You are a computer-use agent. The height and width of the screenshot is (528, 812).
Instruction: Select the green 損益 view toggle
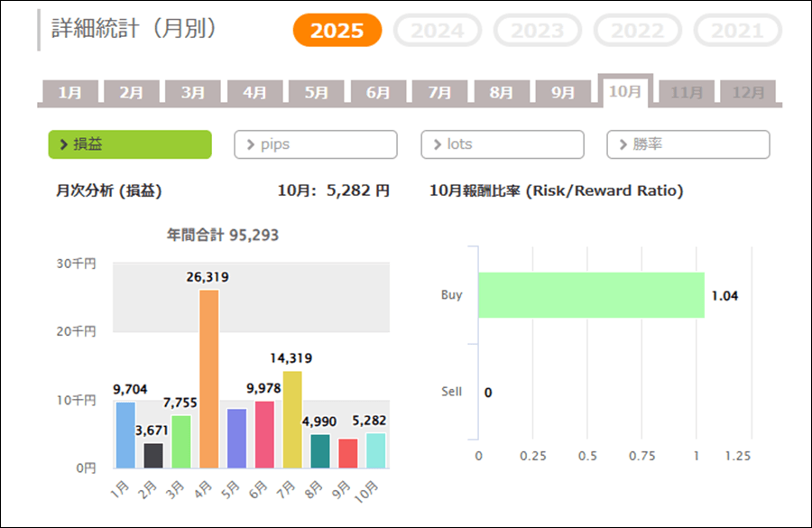point(130,144)
